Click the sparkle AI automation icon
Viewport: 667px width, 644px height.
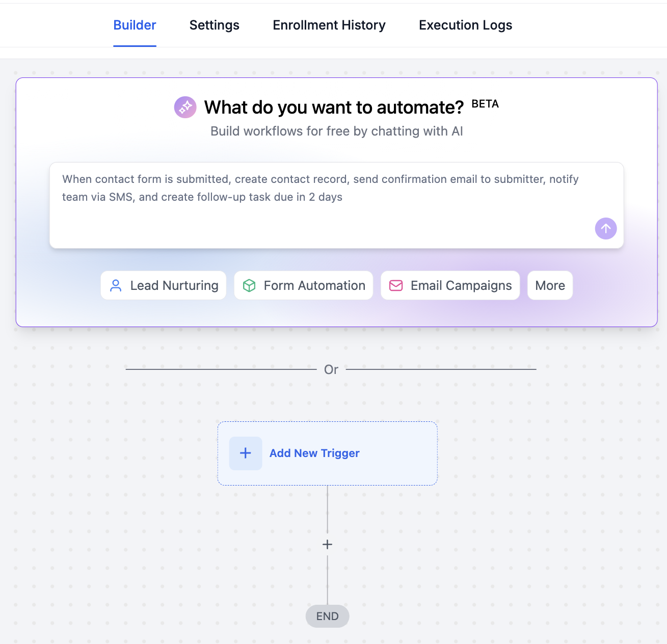click(x=185, y=107)
